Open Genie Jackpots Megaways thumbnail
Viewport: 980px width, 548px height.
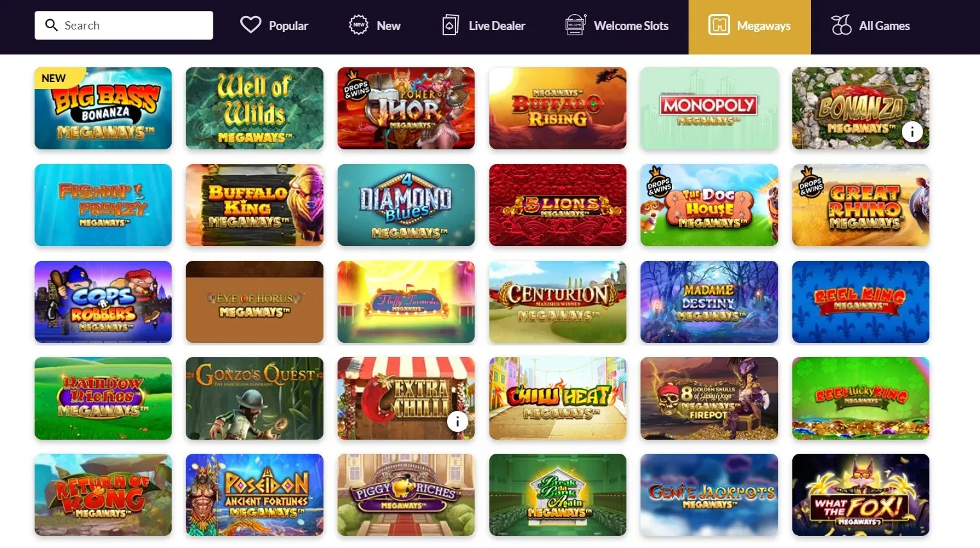709,495
